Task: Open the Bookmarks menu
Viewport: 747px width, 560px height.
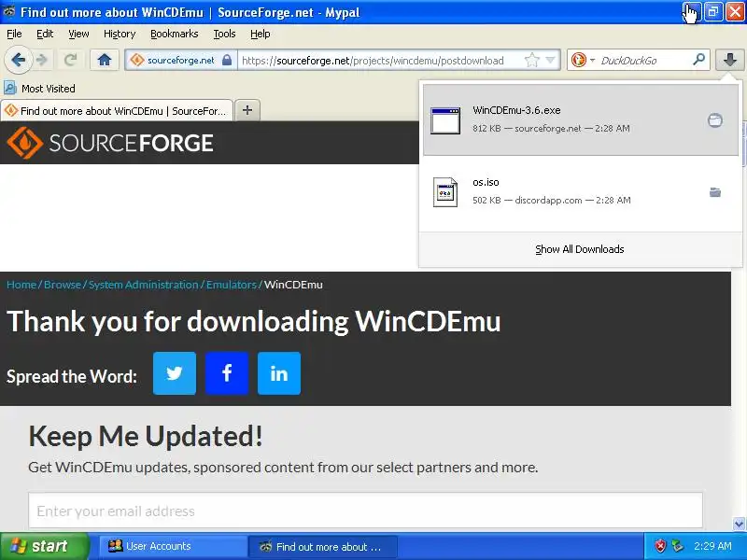Action: pyautogui.click(x=175, y=34)
